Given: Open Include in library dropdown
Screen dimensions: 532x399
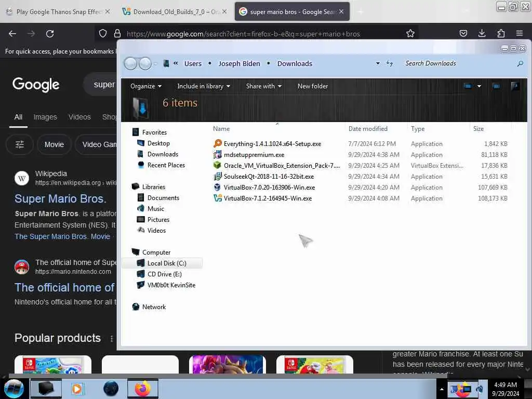Looking at the screenshot, I should pos(204,86).
